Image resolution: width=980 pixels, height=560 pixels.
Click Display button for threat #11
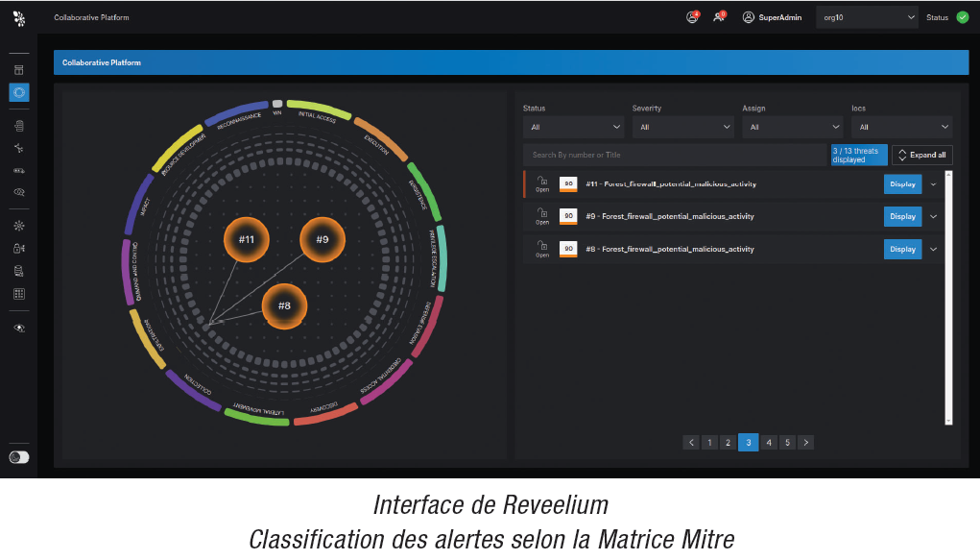[902, 184]
